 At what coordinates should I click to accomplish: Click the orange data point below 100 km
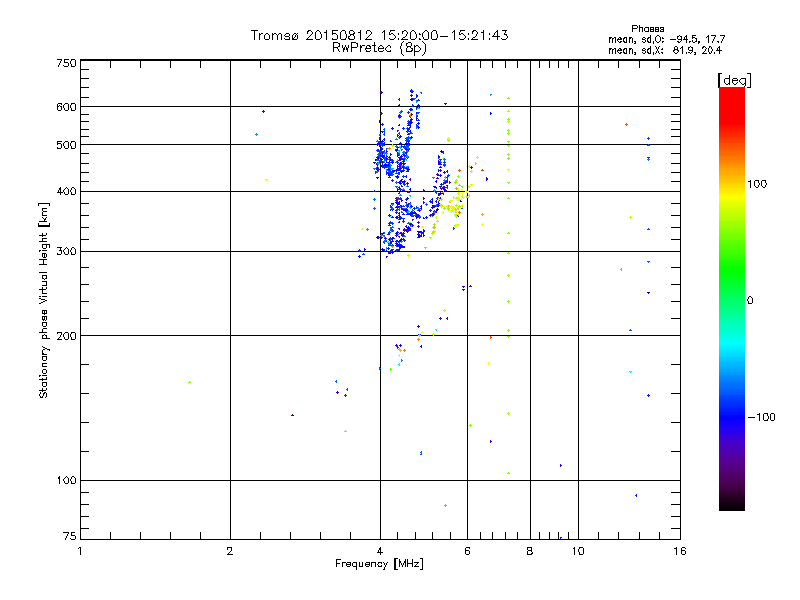point(445,506)
